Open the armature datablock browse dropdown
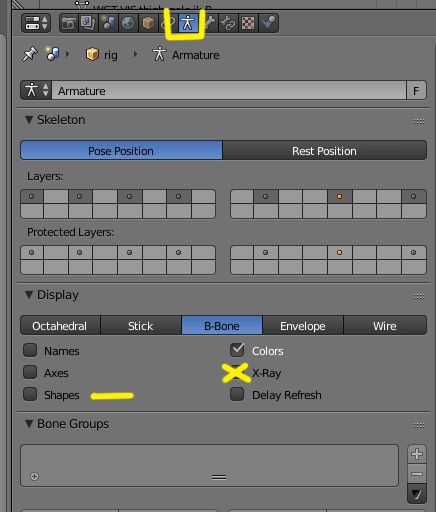This screenshot has height=512, width=436. 36,90
